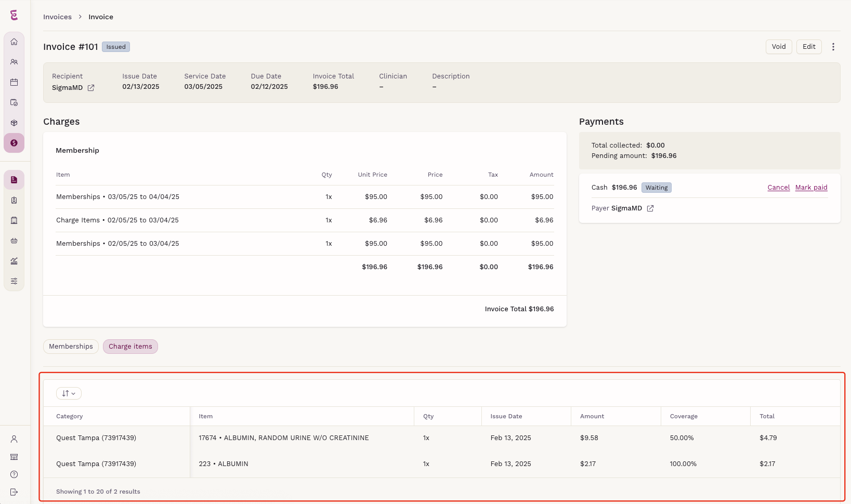Viewport: 851px width, 504px height.
Task: Click the Due Date 02/12/2025 value
Action: coord(269,87)
